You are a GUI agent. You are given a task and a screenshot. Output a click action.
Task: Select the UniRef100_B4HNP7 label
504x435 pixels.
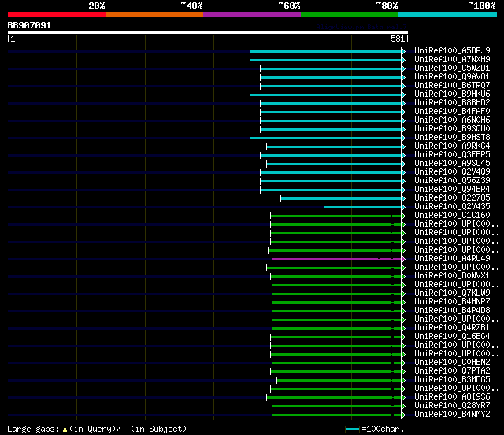452,302
